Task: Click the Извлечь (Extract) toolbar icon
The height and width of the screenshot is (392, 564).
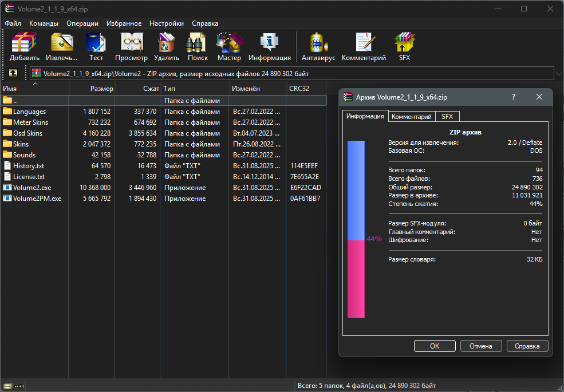Action: [62, 42]
